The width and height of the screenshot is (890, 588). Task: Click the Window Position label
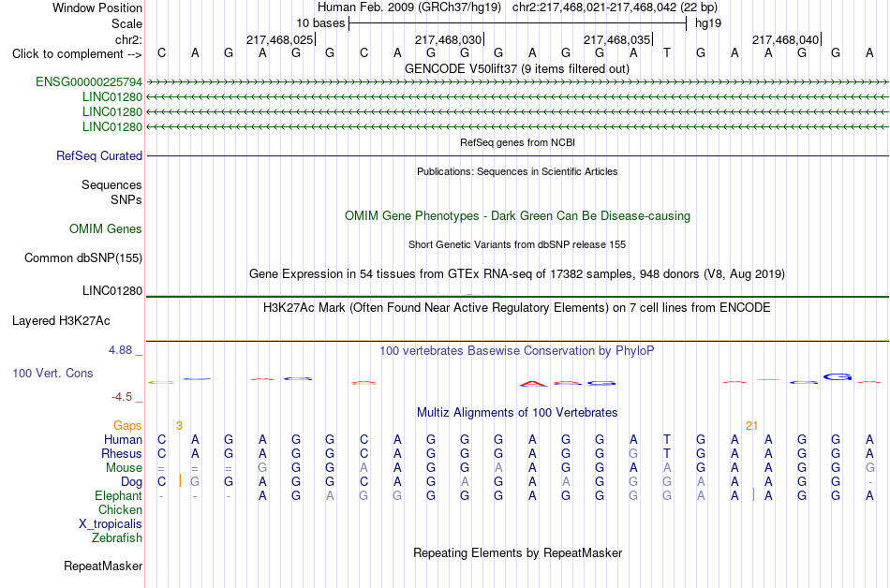tap(97, 7)
